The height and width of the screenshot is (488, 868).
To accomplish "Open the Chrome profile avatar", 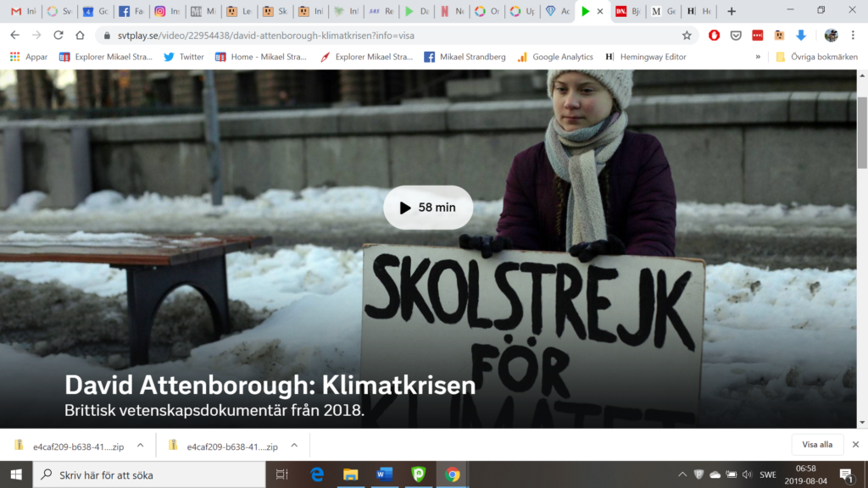I will tap(831, 36).
